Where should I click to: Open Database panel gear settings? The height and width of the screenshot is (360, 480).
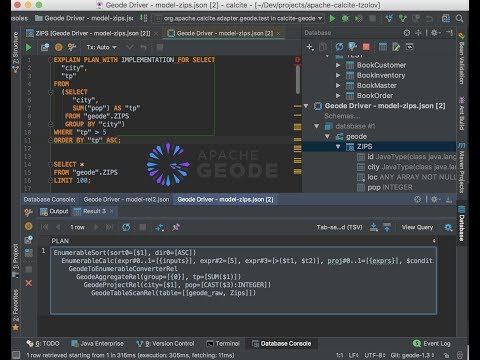[x=434, y=33]
